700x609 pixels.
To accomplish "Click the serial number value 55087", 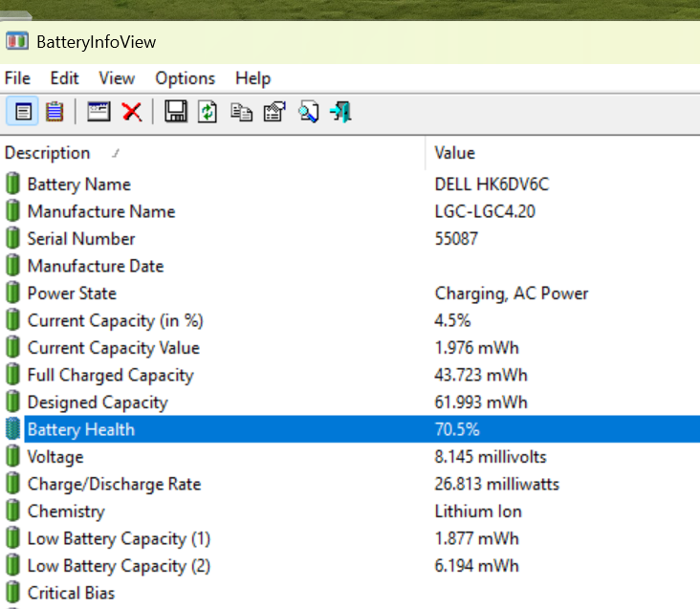I will click(x=456, y=239).
